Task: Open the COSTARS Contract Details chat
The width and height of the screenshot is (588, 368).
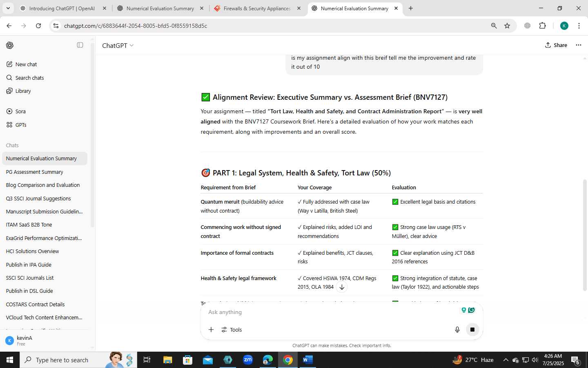Action: (44, 304)
